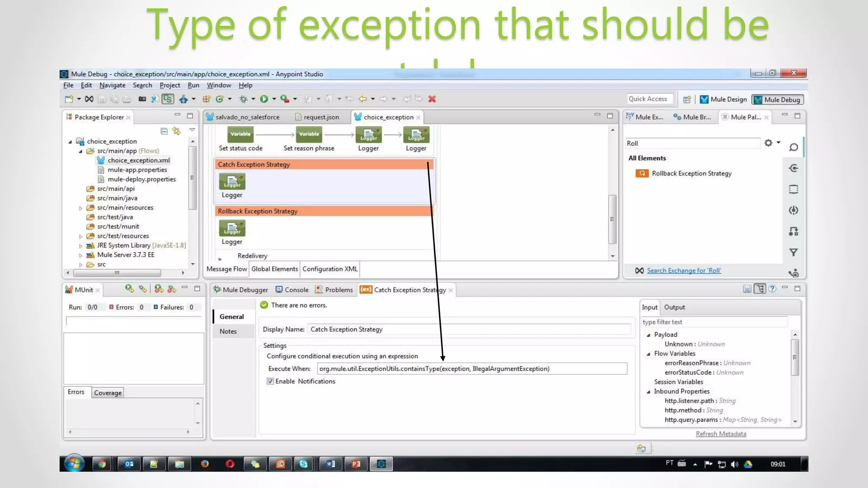Switch to the Configuration XML tab
This screenshot has height=488, width=868.
(x=330, y=269)
